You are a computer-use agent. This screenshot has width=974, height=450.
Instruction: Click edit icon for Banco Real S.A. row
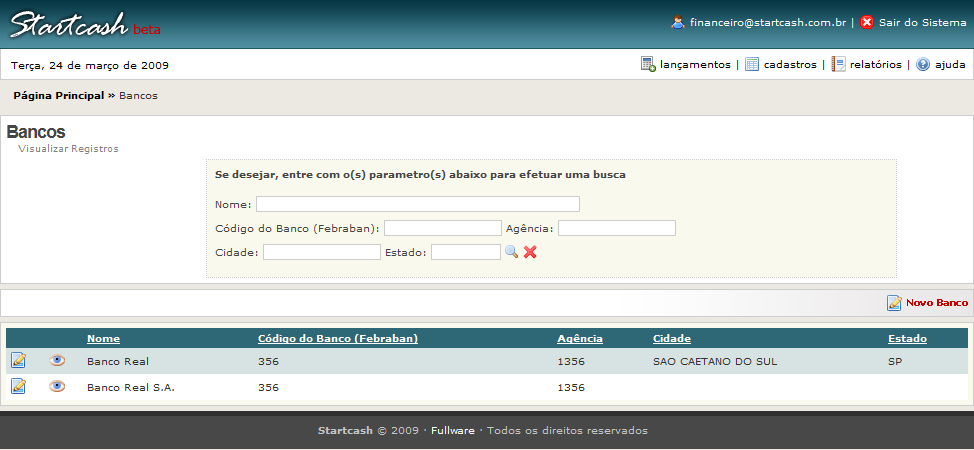18,386
